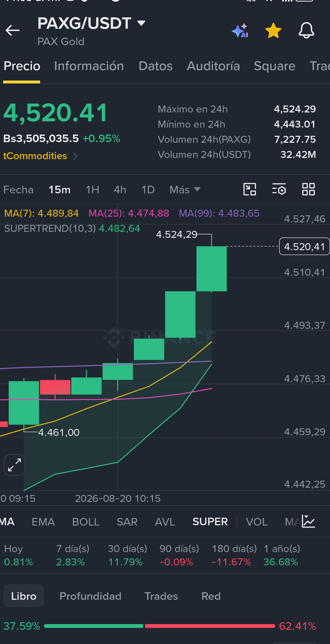330x644 pixels.
Task: Switch to the Profundidad tab
Action: 90,596
